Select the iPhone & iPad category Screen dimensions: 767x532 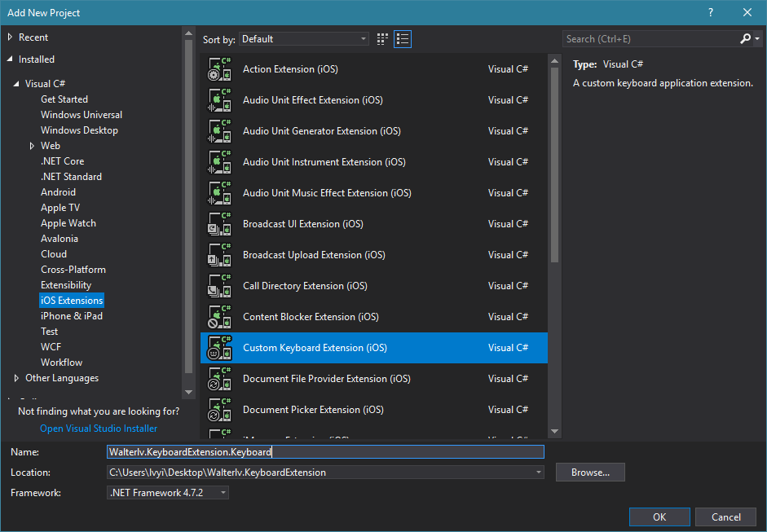(x=72, y=316)
